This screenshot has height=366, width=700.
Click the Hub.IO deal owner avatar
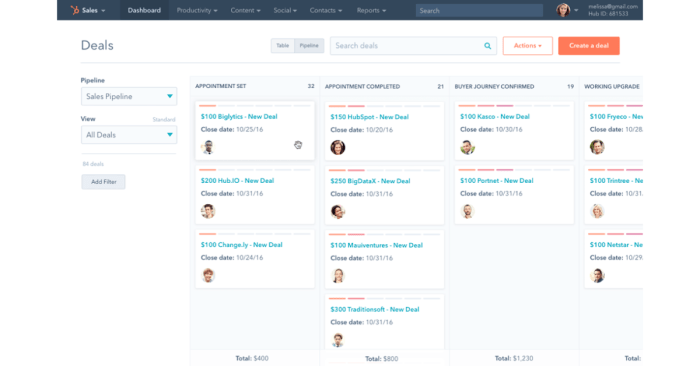tap(208, 211)
